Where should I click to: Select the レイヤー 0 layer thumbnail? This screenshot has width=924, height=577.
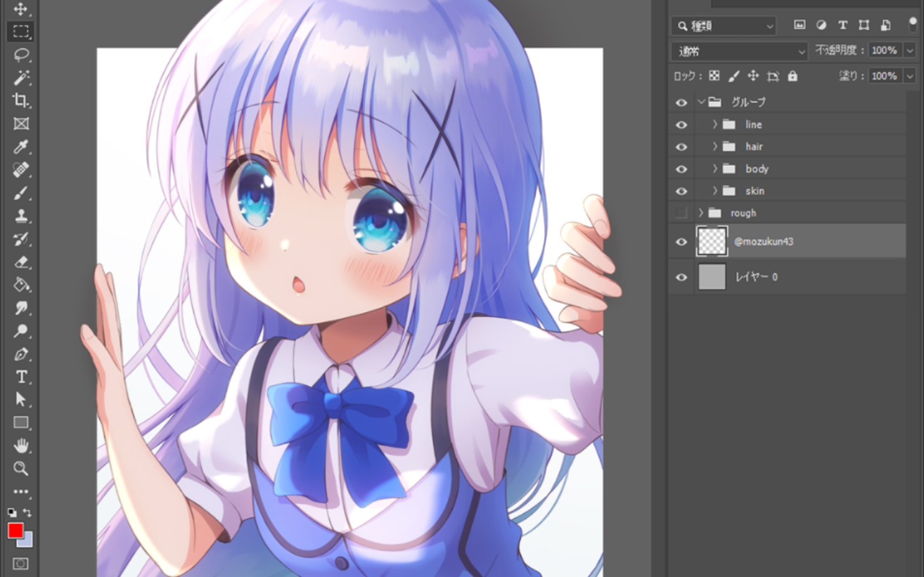[x=712, y=277]
